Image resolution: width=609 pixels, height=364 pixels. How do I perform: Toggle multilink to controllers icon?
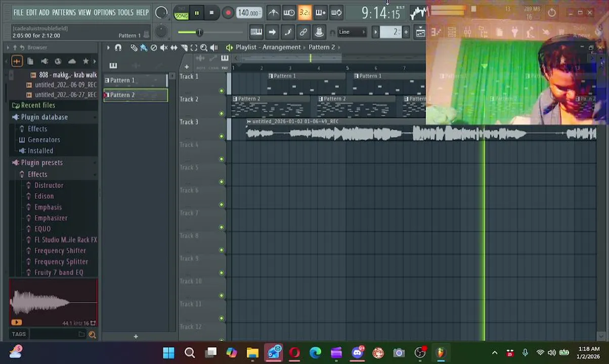pyautogui.click(x=319, y=32)
